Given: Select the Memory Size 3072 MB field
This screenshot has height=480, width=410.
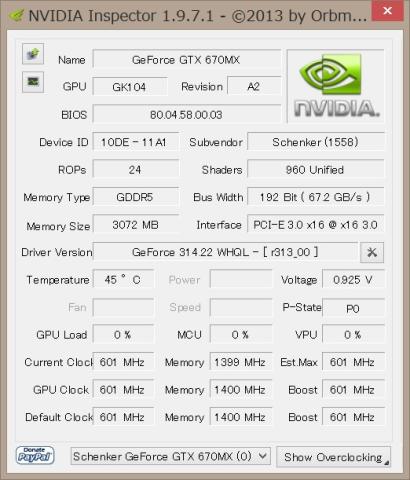Looking at the screenshot, I should coord(136,225).
